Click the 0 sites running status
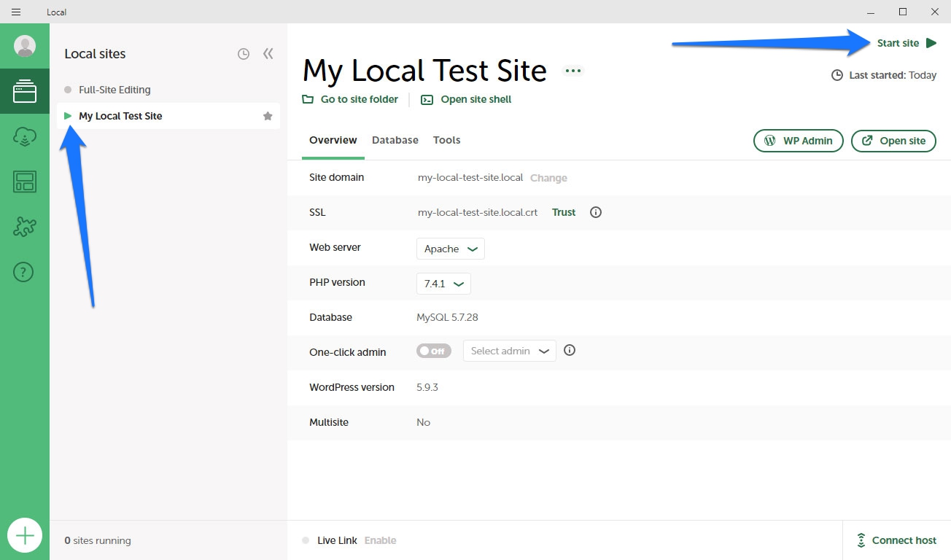 98,540
